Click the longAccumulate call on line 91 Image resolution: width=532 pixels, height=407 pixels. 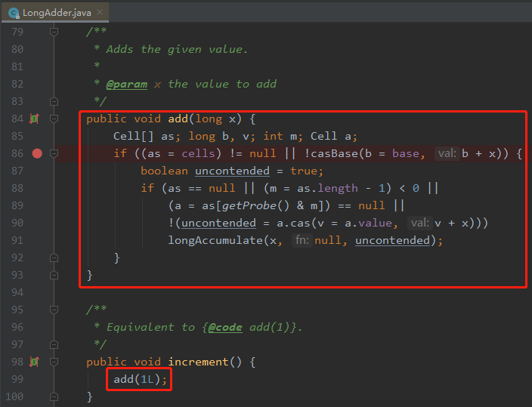(215, 240)
